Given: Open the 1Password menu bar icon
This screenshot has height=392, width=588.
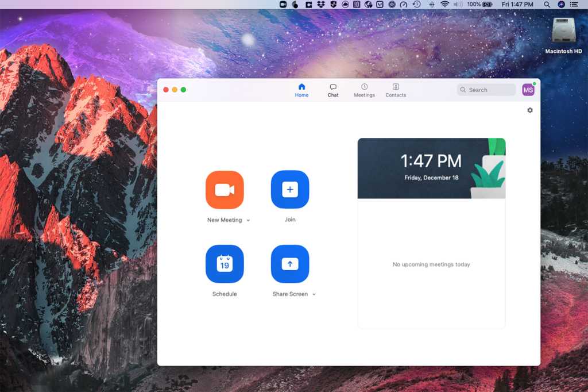Looking at the screenshot, I should (x=392, y=5).
